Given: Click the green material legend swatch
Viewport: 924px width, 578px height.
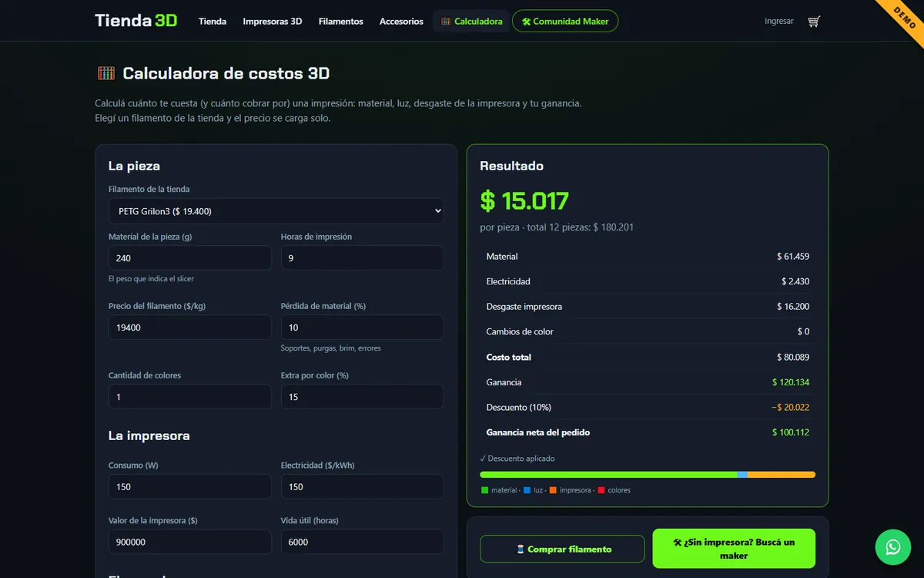Looking at the screenshot, I should (x=484, y=490).
